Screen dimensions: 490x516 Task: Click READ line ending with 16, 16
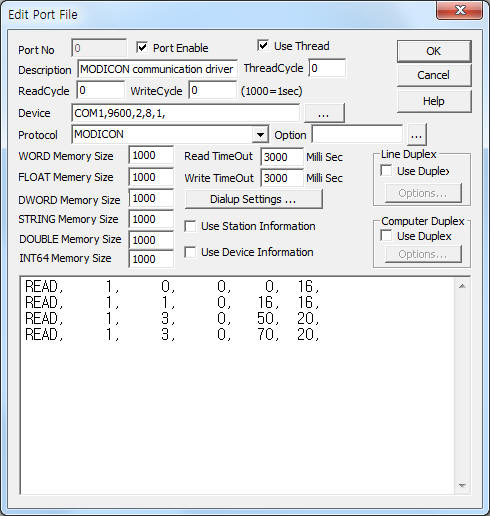click(172, 302)
